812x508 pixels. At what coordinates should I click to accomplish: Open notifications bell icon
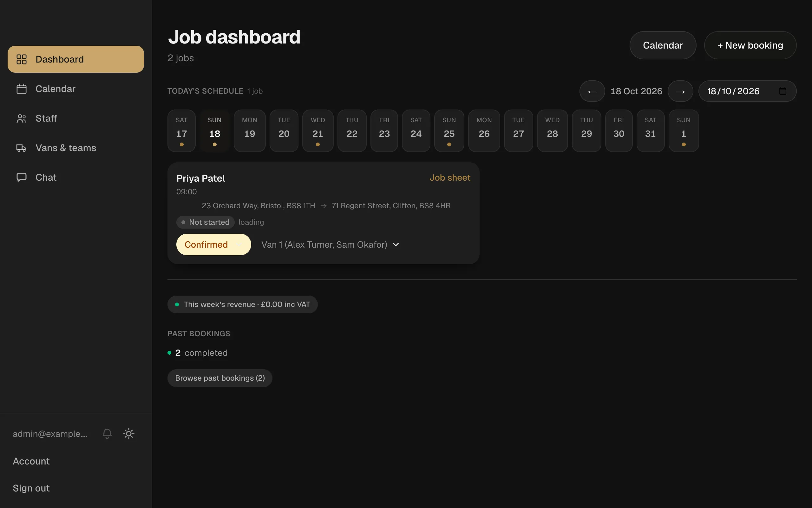(107, 433)
